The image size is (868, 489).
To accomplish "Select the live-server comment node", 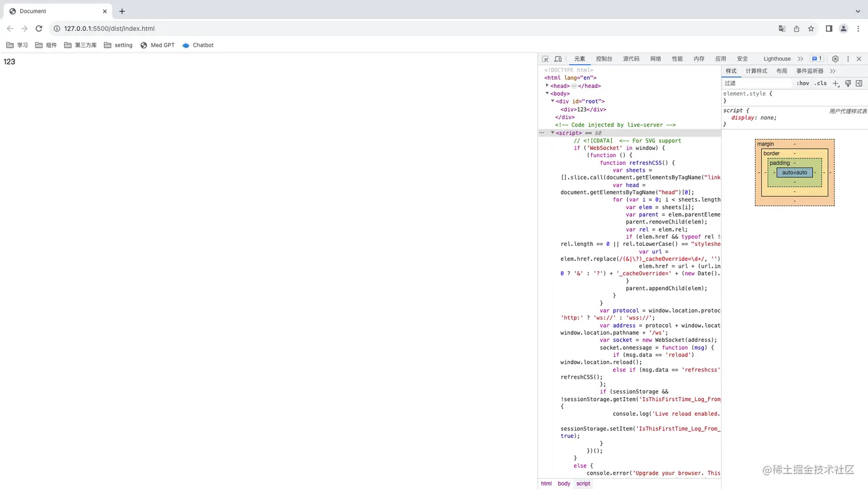I will point(615,125).
